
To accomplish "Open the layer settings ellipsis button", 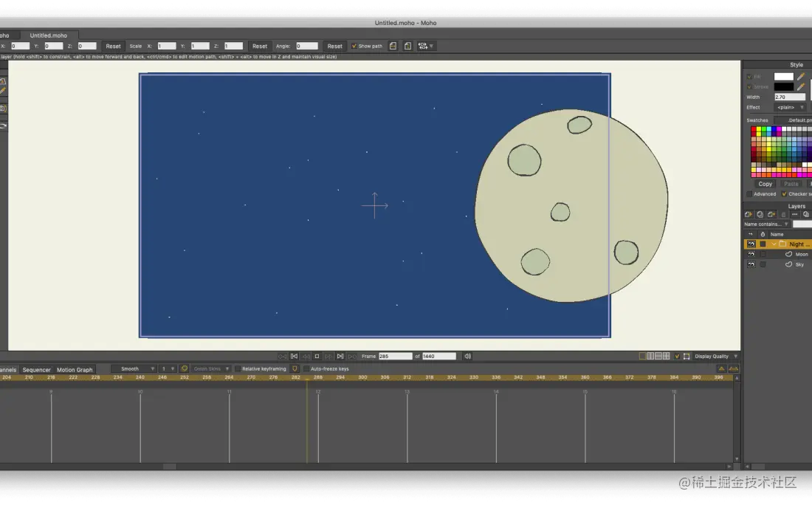I will (x=794, y=214).
